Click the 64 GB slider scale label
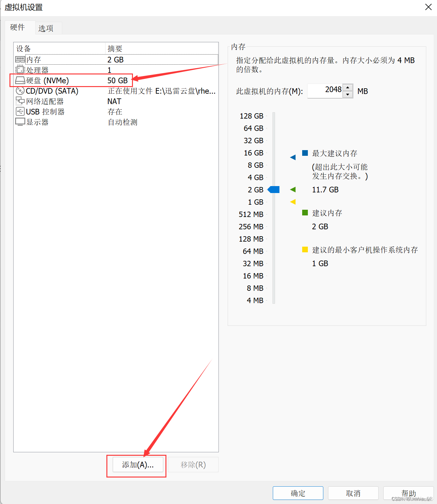Image resolution: width=437 pixels, height=504 pixels. coord(254,128)
